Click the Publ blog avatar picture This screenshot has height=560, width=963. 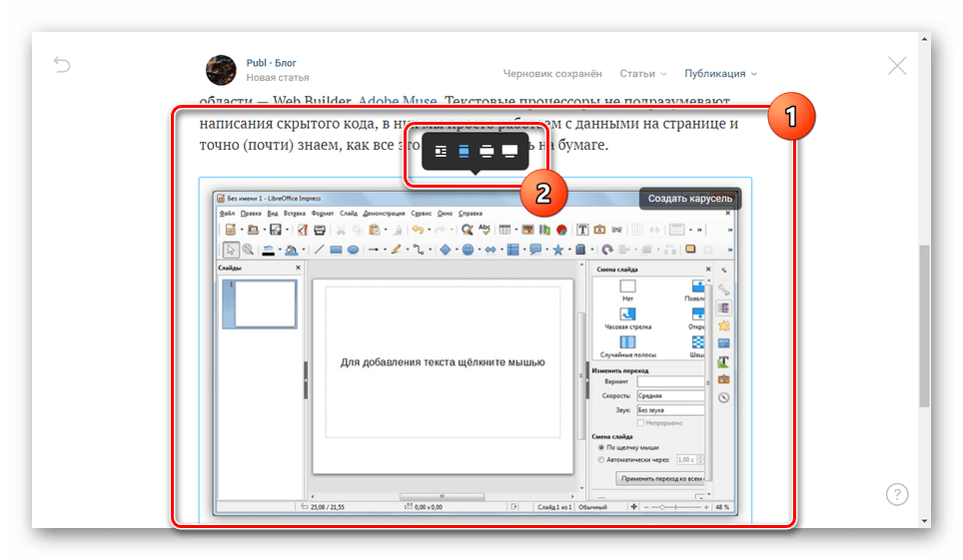coord(221,70)
